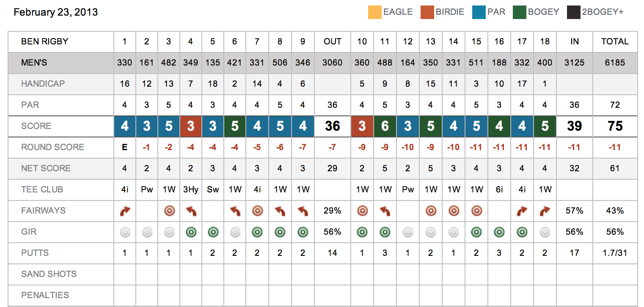Click the TOTAL column header
Screen dimensions: 644x307
point(615,41)
